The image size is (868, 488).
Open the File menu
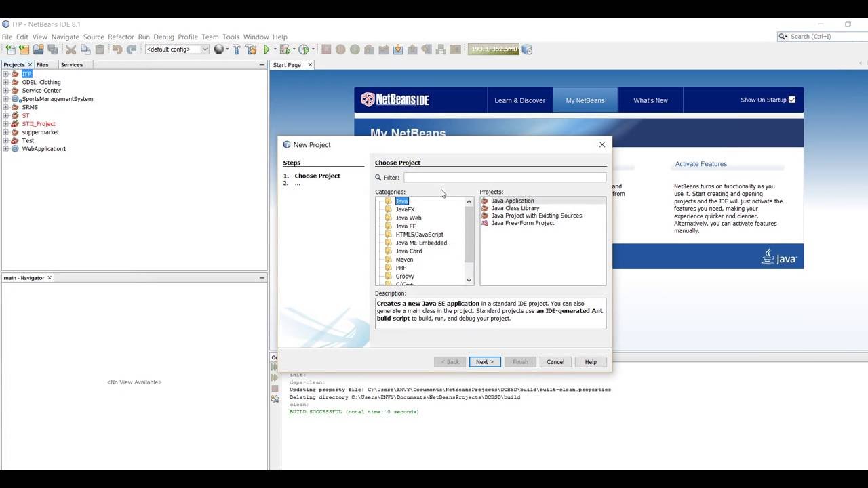pos(7,37)
